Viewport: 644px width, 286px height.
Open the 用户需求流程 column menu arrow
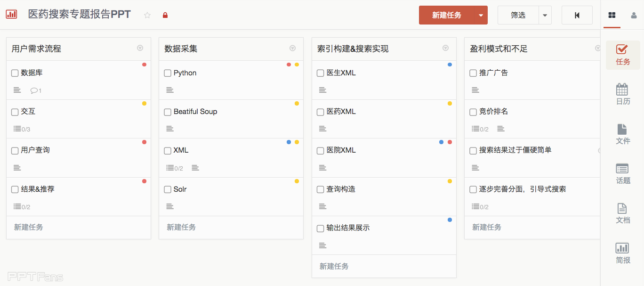pyautogui.click(x=140, y=48)
